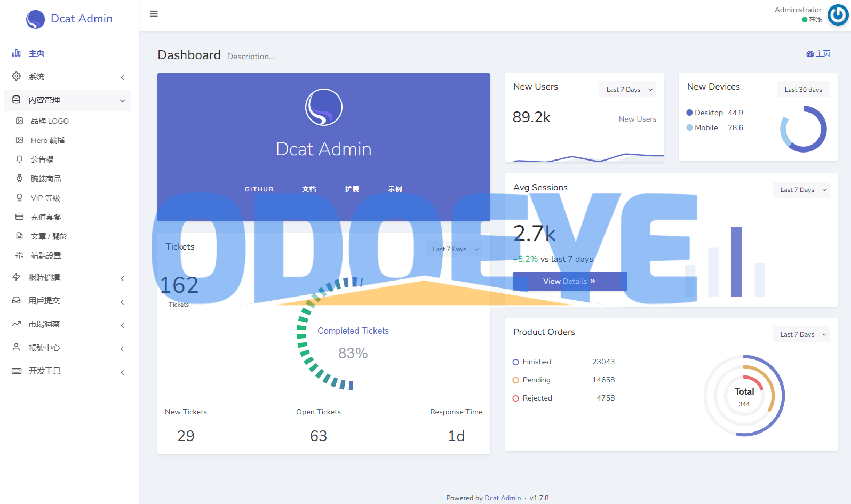Click the sliders icon beside 站點設置
Viewport: 851px width, 504px height.
[20, 255]
